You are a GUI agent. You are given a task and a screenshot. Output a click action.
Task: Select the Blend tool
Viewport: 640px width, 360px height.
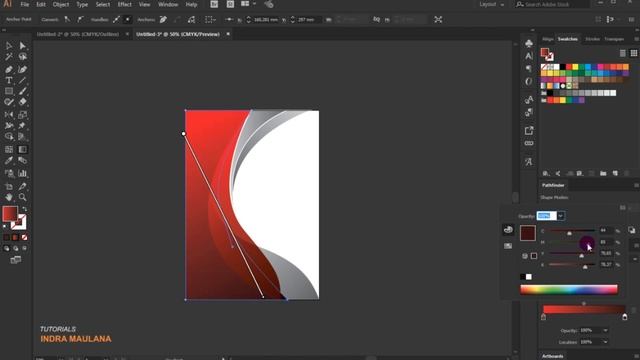pos(22,160)
